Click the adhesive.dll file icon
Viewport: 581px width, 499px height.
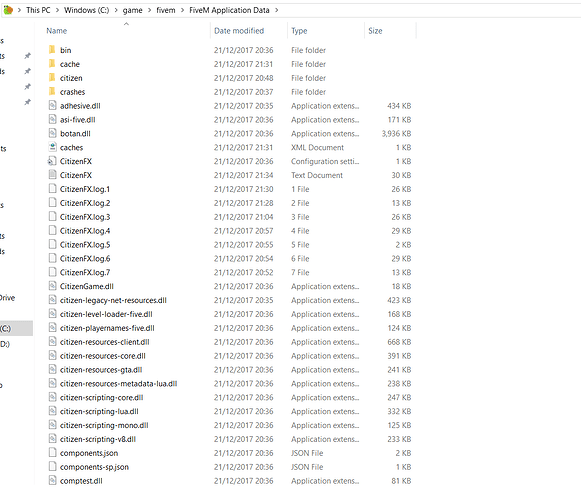click(x=53, y=106)
